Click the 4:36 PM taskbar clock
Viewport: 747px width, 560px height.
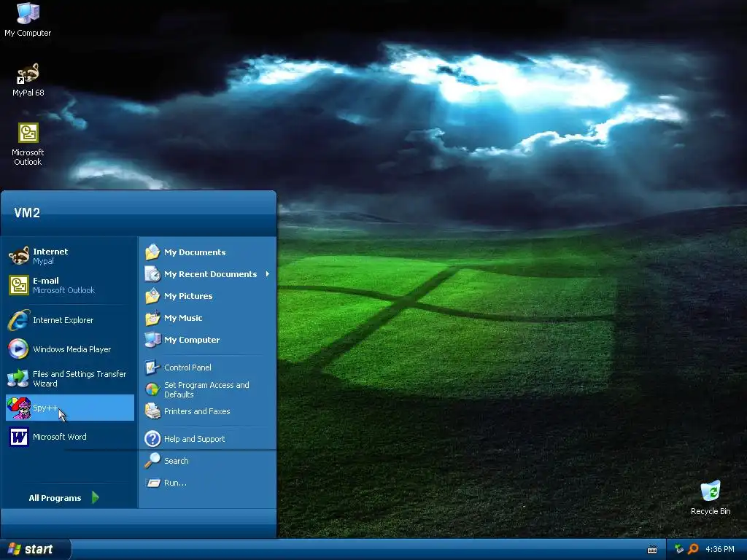(720, 549)
